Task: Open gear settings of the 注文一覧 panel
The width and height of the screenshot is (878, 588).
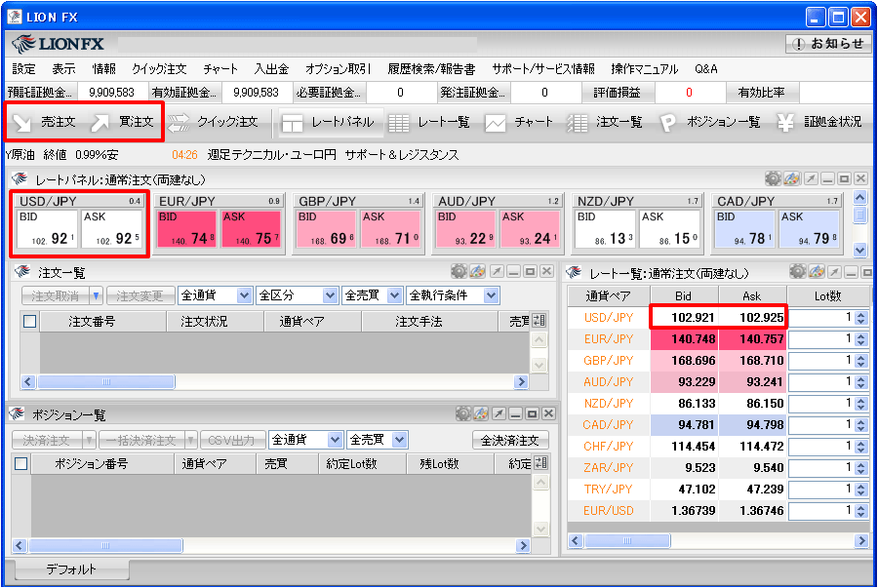Action: click(459, 271)
